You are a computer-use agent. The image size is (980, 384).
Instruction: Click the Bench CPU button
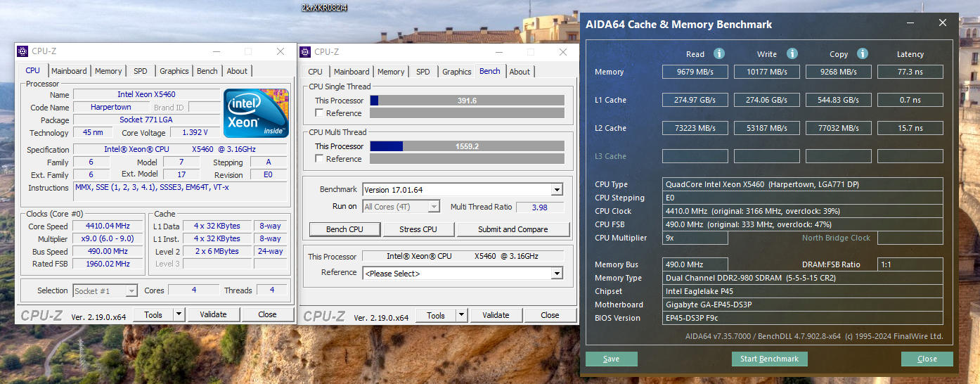pos(345,229)
